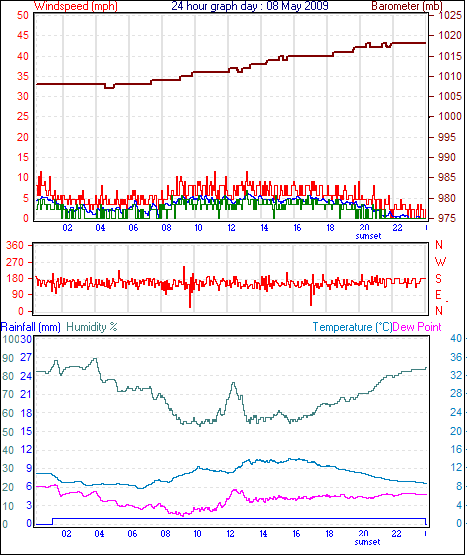467x559 pixels.
Task: Click the 40 temperature scale label
Action: pos(456,338)
